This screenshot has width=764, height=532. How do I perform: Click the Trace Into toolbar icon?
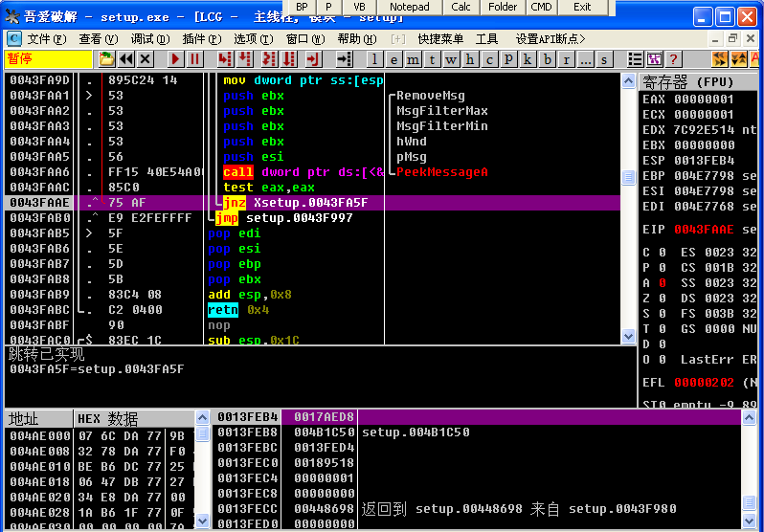(x=269, y=59)
